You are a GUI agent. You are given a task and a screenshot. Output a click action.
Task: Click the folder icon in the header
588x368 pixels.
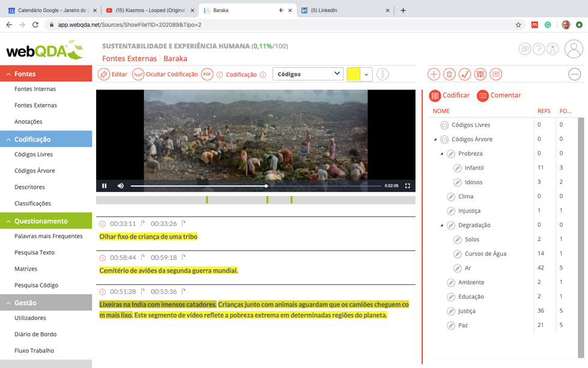524,49
